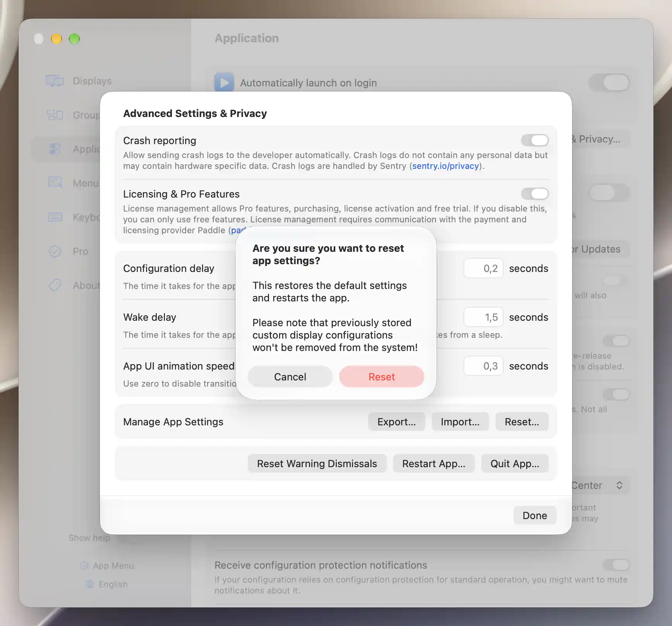Viewport: 672px width, 626px height.
Task: Select the Groups sidebar icon
Action: click(55, 115)
